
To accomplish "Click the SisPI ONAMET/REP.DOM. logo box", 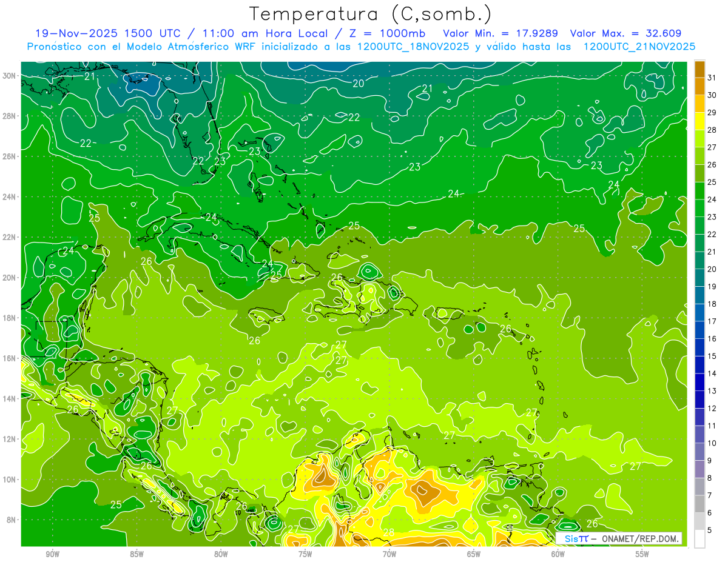I will click(619, 538).
